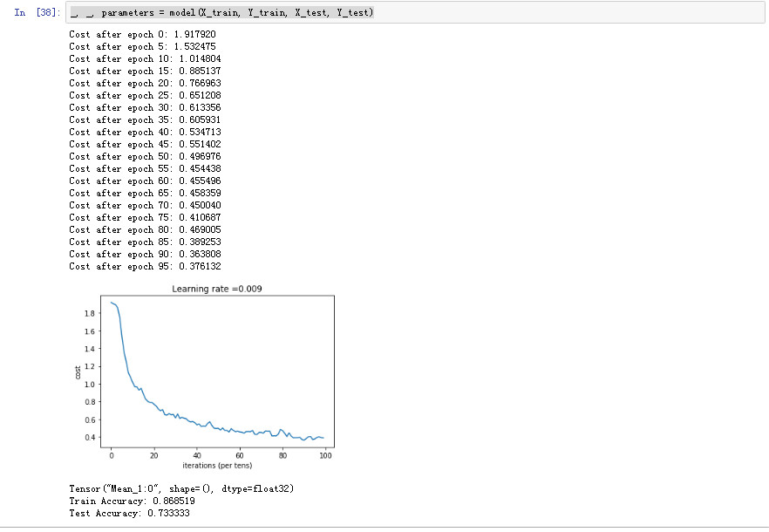
Task: Click the code cell input with model call
Action: tap(415, 12)
